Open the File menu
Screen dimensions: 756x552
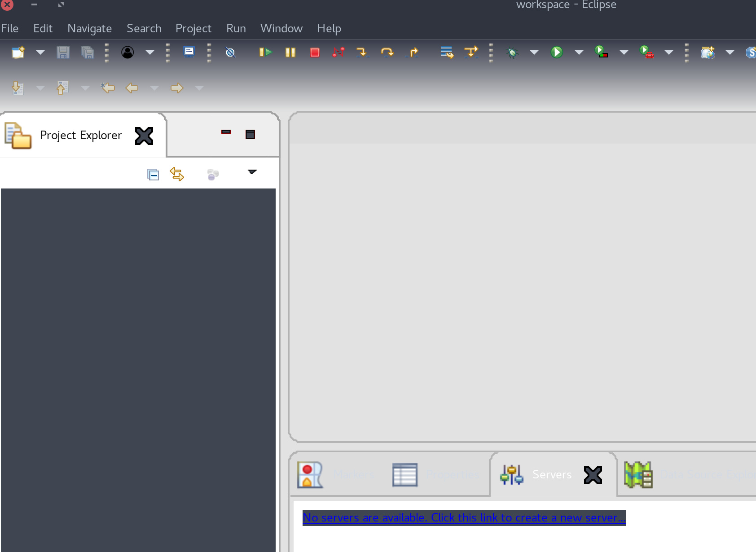click(x=10, y=28)
